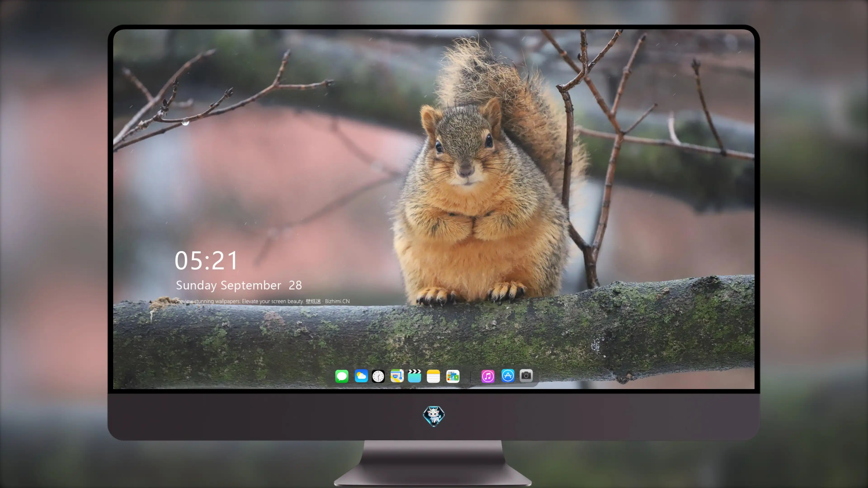Launch the Camera app from the dock
Screen dimensions: 868x488
pos(526,375)
